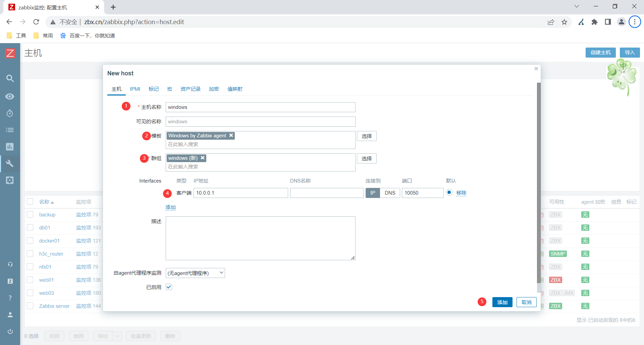Click the 取消 cancel button

tap(527, 302)
